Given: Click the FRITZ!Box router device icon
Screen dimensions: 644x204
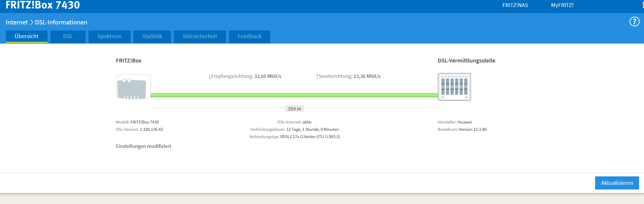Looking at the screenshot, I should [x=133, y=87].
